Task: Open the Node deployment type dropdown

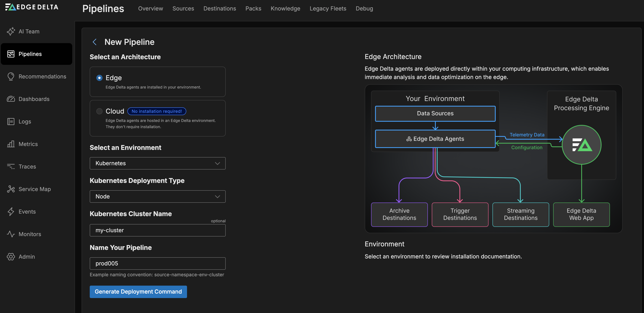Action: coord(158,196)
